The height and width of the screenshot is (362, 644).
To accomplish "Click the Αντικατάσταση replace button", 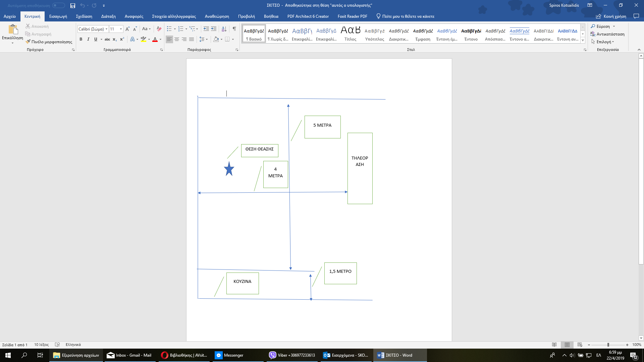I will coord(607,34).
